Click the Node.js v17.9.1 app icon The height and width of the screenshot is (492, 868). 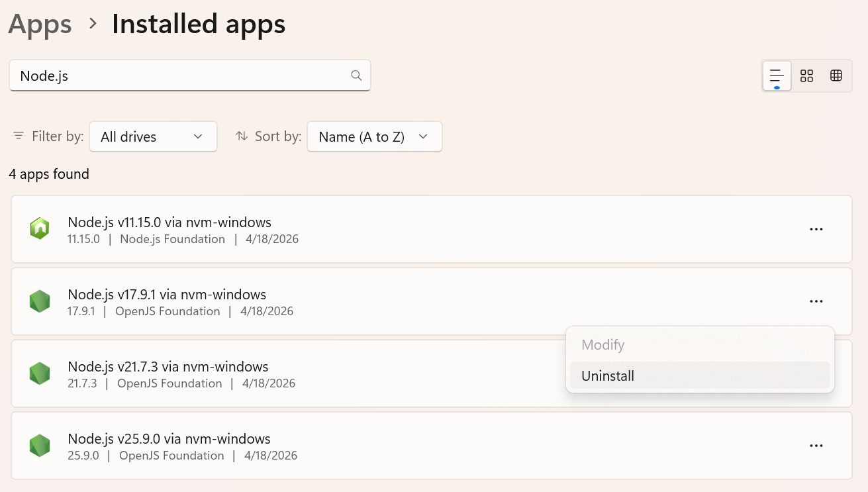coord(40,301)
